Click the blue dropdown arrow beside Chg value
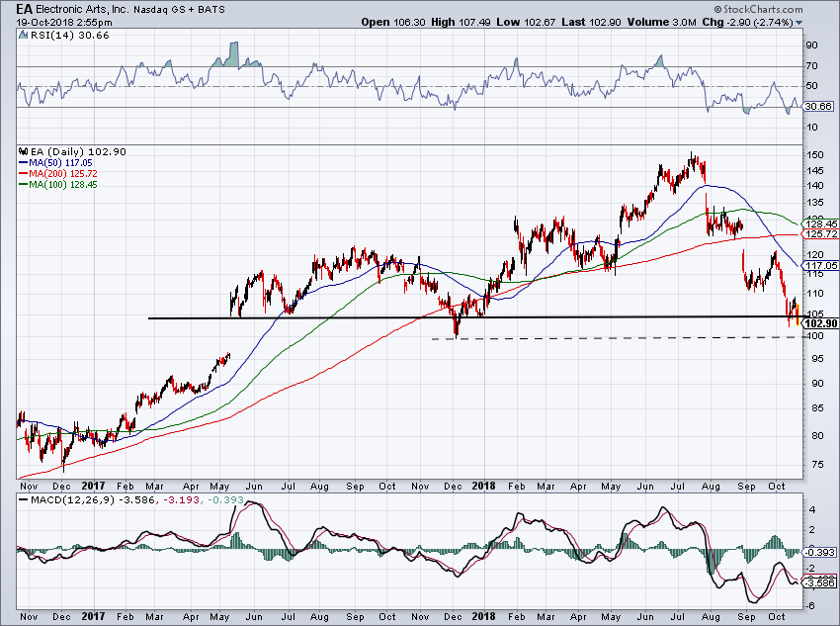 [x=798, y=23]
